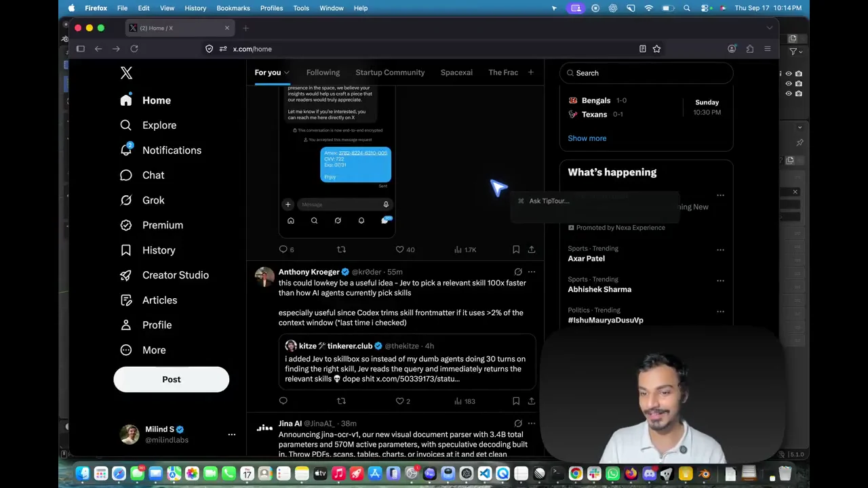The width and height of the screenshot is (868, 488).
Task: Open more options for #IshuMauryaDusuVp trend
Action: coord(720,311)
